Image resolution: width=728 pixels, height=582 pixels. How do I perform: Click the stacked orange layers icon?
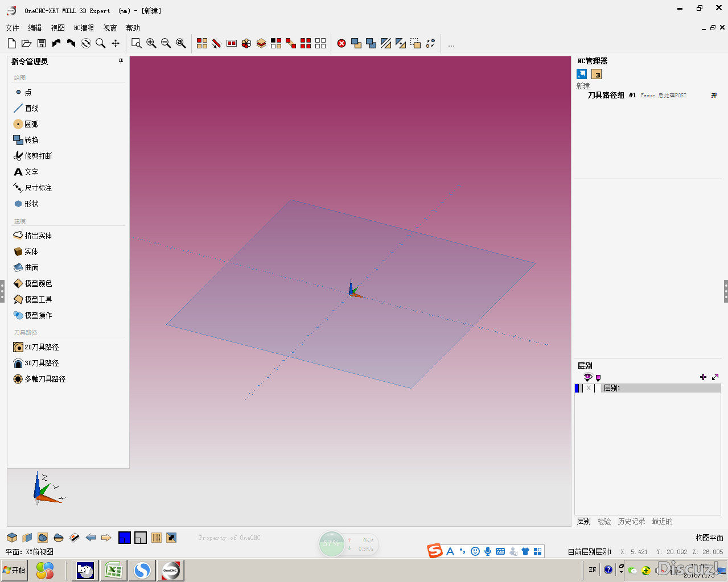click(261, 43)
